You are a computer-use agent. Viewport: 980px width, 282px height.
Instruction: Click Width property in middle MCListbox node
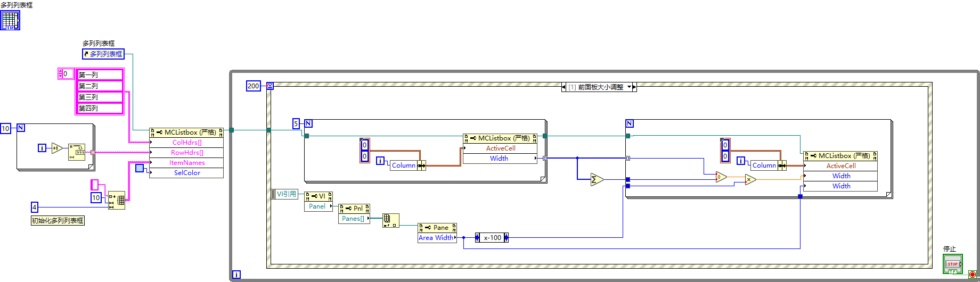(500, 159)
